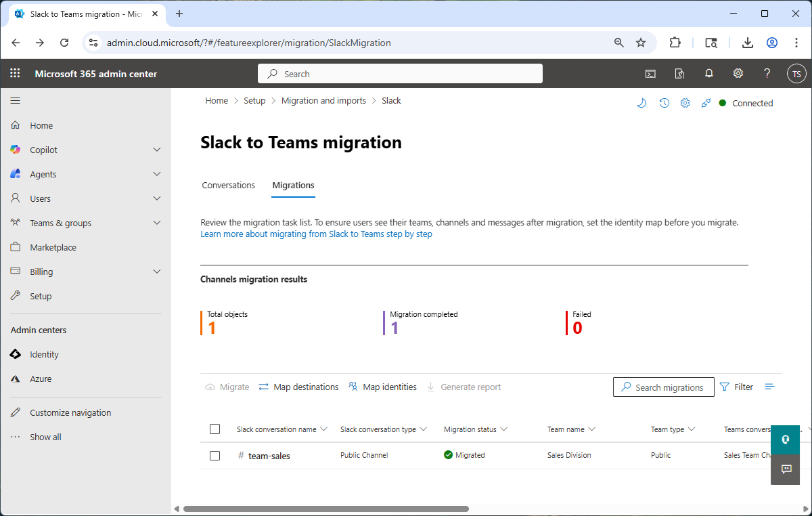The image size is (812, 516).
Task: Check the select-all checkbox in table header
Action: pyautogui.click(x=215, y=429)
